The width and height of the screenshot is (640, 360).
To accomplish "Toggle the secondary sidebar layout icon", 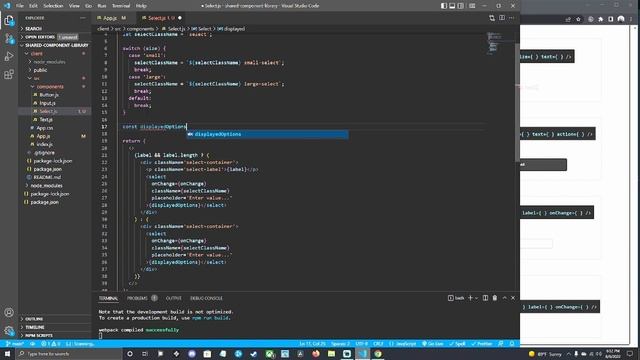I will tap(461, 6).
